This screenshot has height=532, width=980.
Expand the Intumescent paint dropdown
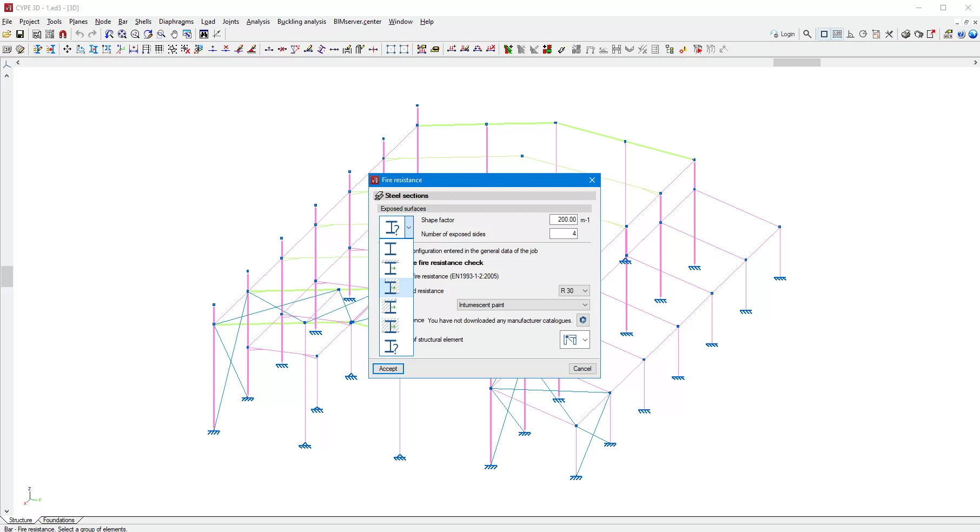522,305
